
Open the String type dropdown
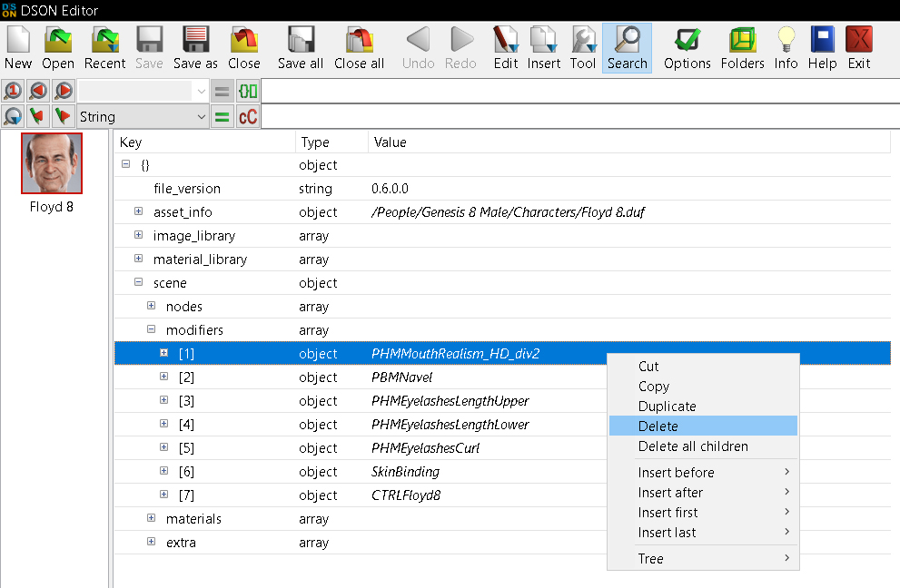pyautogui.click(x=143, y=117)
